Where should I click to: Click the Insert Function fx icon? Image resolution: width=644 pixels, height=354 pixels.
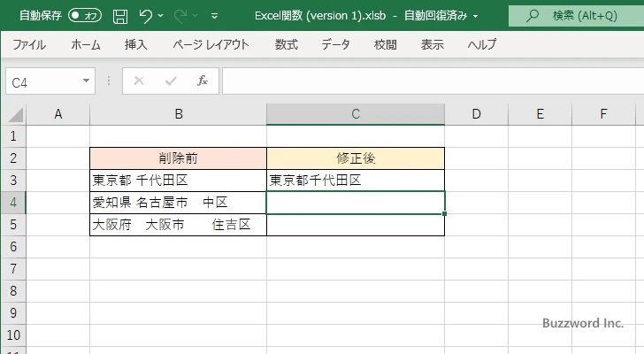click(x=202, y=81)
